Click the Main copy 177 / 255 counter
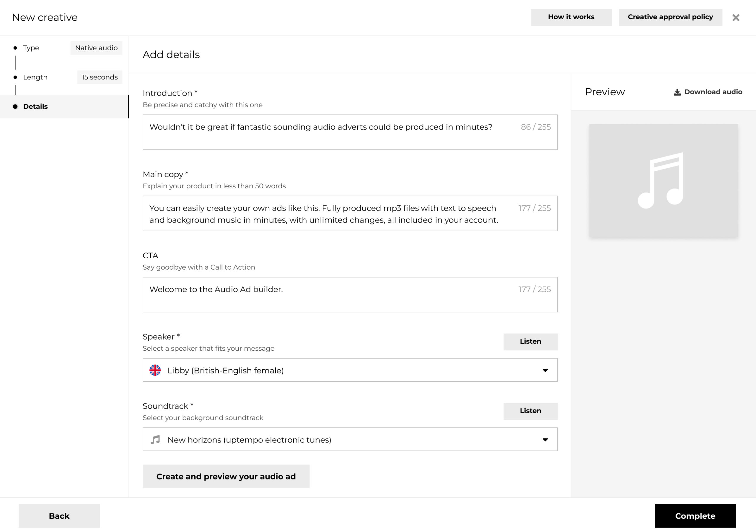The height and width of the screenshot is (532, 756). 535,208
